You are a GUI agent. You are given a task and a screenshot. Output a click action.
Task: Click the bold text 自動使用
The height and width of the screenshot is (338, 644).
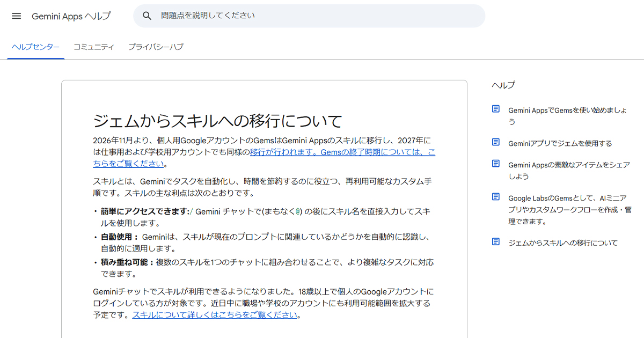(116, 237)
